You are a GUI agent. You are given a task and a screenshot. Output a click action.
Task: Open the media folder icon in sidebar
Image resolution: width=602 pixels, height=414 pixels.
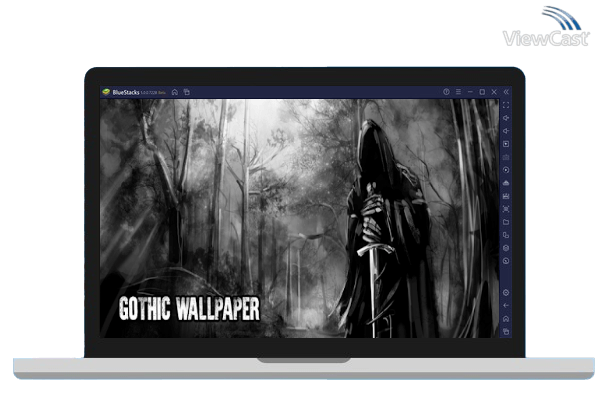pyautogui.click(x=506, y=222)
